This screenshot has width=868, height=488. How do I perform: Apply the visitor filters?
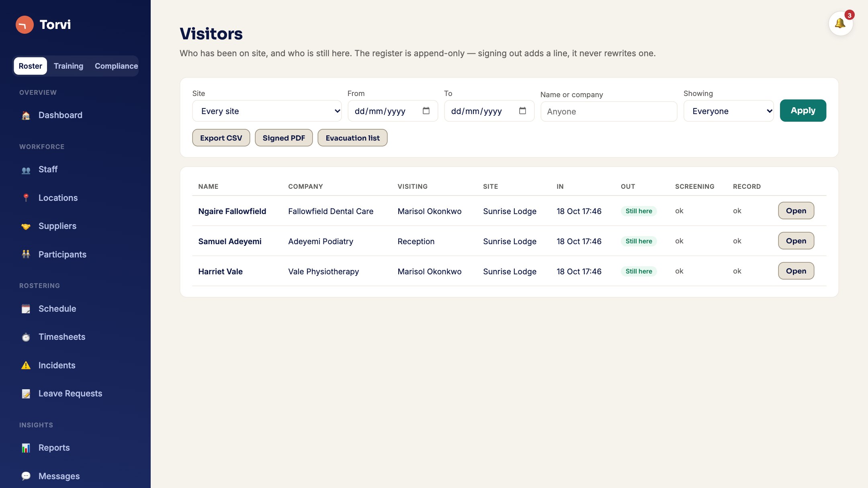(803, 110)
